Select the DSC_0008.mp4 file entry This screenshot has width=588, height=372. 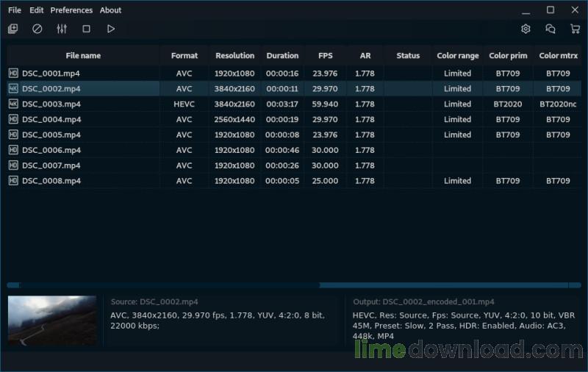point(51,181)
